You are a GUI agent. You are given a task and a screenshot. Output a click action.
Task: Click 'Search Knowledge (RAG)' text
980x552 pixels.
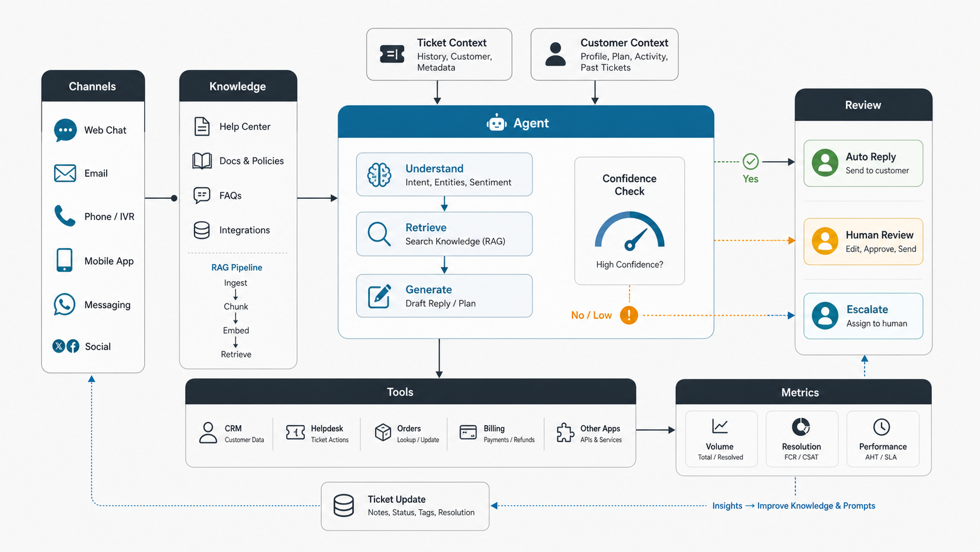(455, 241)
